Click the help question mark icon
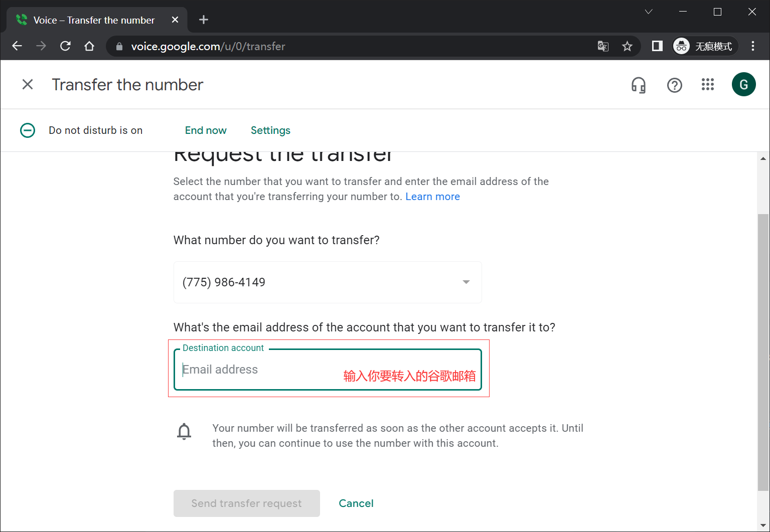 675,85
